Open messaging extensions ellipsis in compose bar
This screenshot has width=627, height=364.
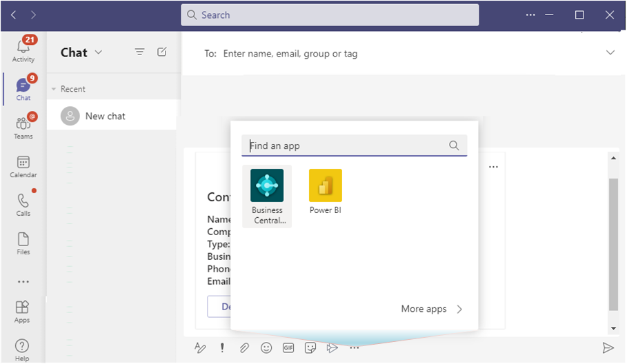(355, 348)
